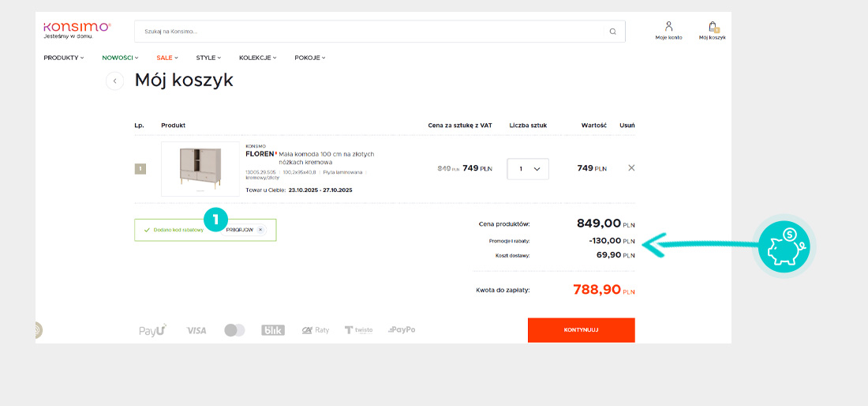The width and height of the screenshot is (868, 406).
Task: Open the quantity dropdown for FLOREN
Action: point(528,168)
